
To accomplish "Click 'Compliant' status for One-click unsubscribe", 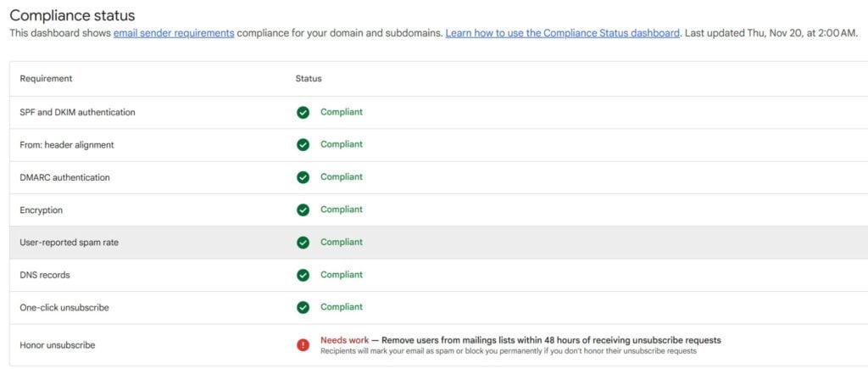I will 342,307.
